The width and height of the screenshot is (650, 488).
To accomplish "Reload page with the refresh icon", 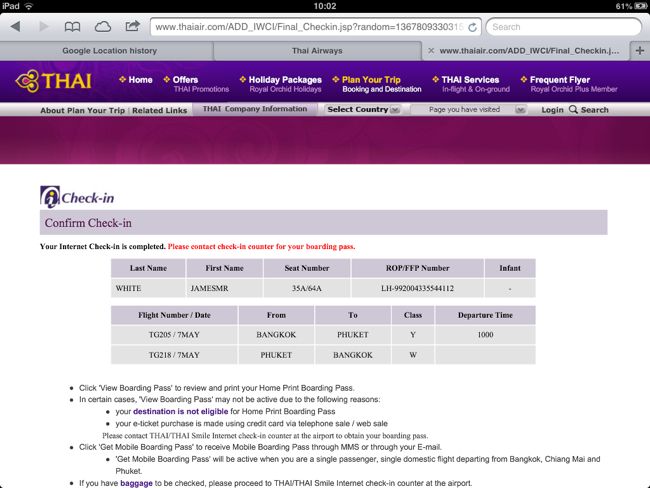I will pos(472,27).
